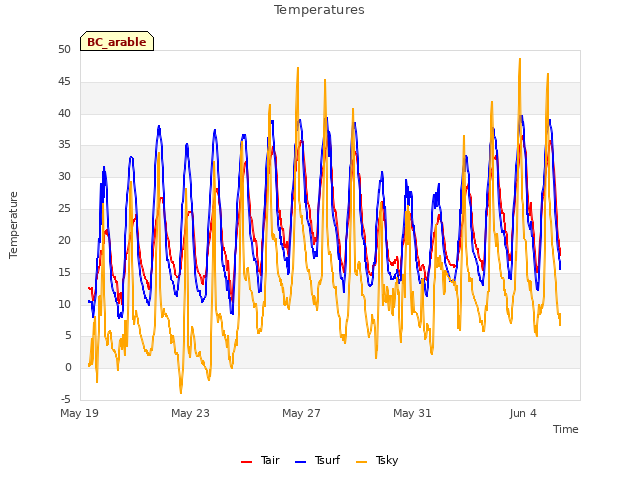Click the May 31 x-axis label
The image size is (640, 480).
coord(412,413)
